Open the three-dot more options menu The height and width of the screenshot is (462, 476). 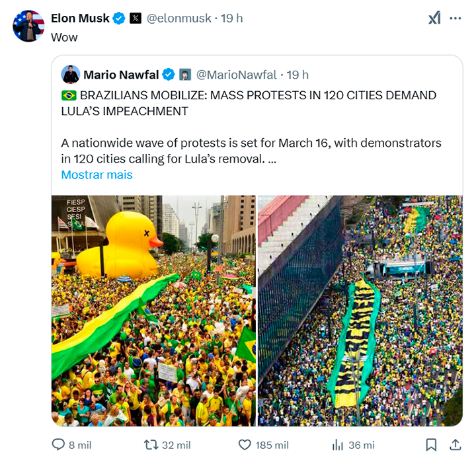[x=456, y=19]
